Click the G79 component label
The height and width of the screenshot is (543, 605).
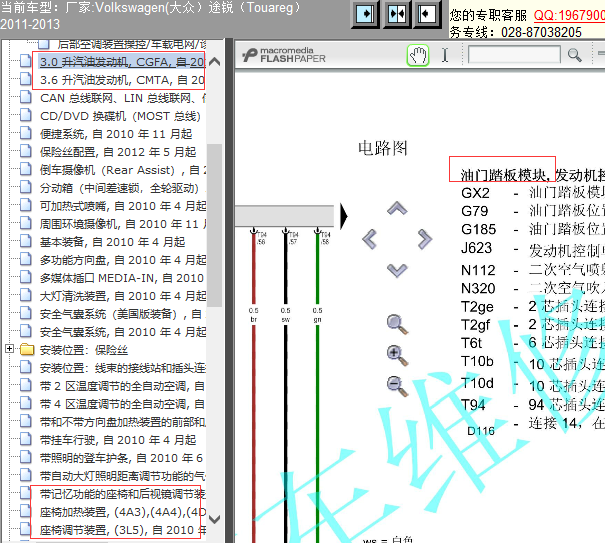click(474, 211)
